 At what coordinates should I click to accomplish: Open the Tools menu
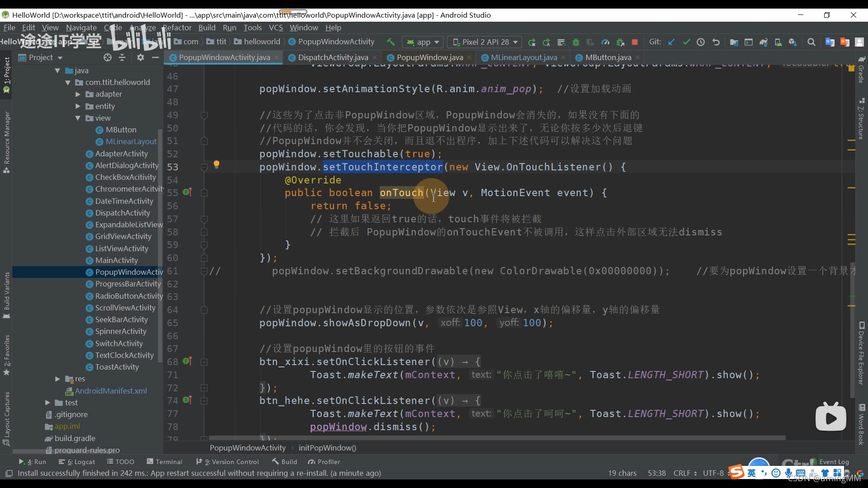coord(252,28)
